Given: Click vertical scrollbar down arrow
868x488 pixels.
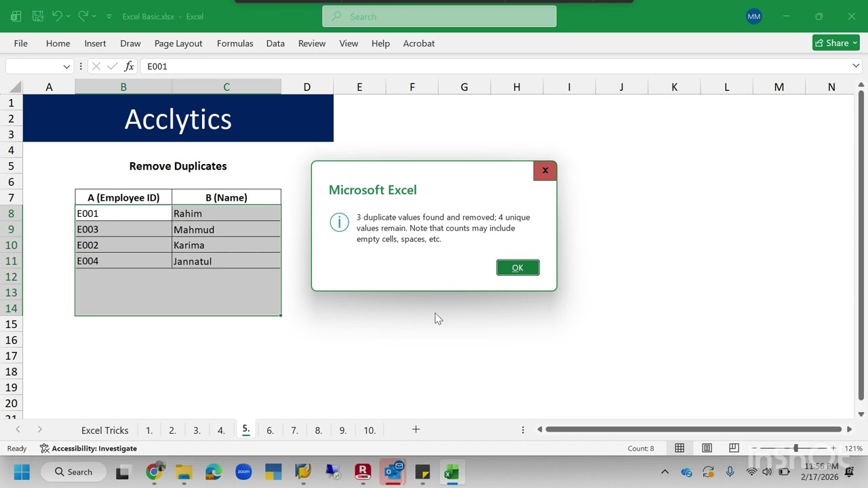Looking at the screenshot, I should [861, 414].
